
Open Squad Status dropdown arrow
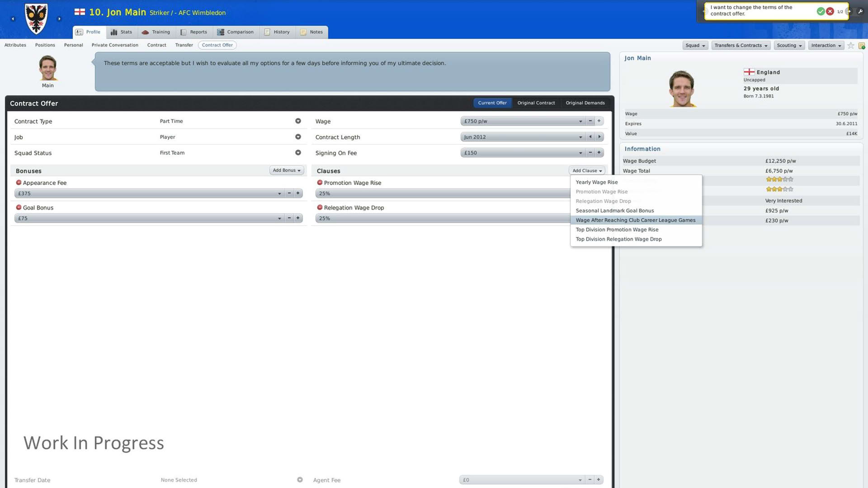[298, 153]
